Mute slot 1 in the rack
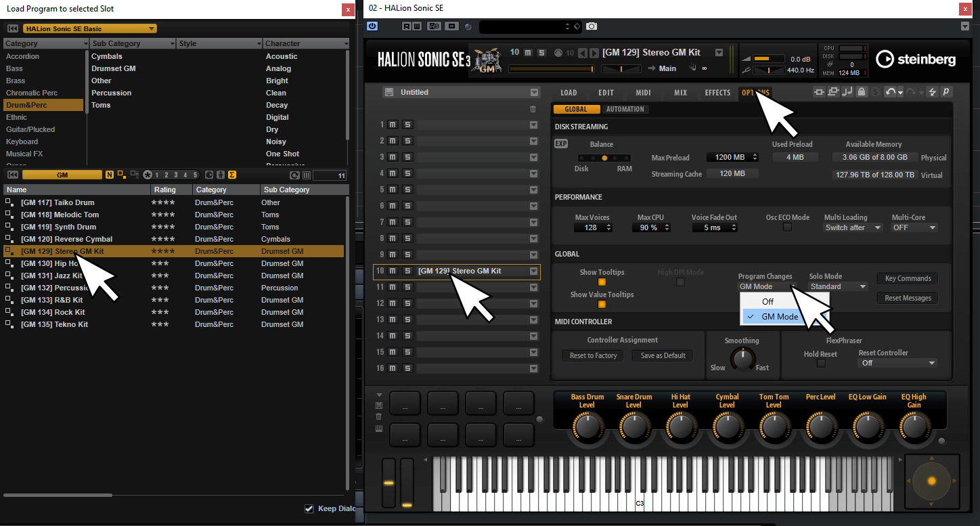 click(393, 125)
